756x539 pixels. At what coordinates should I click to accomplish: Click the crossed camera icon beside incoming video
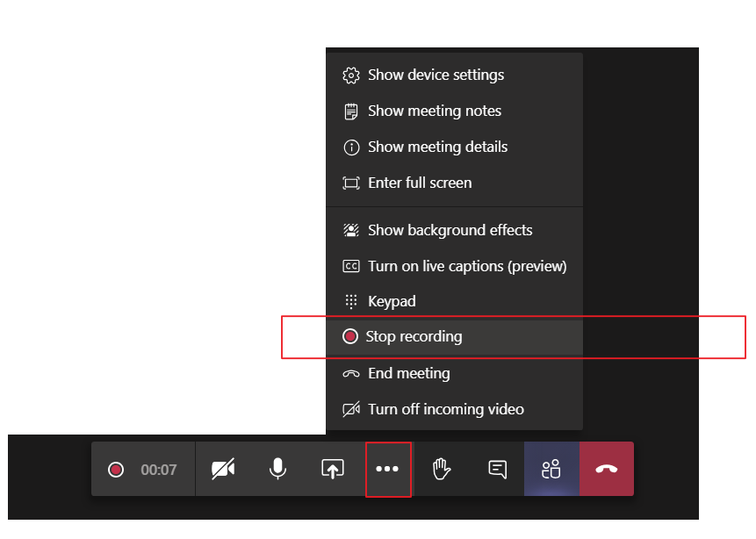pyautogui.click(x=351, y=409)
